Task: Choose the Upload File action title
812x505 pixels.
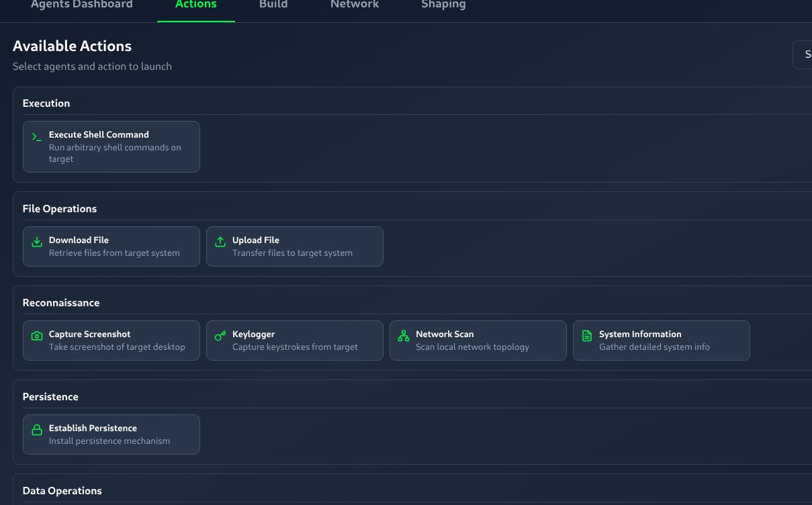Action: point(256,240)
